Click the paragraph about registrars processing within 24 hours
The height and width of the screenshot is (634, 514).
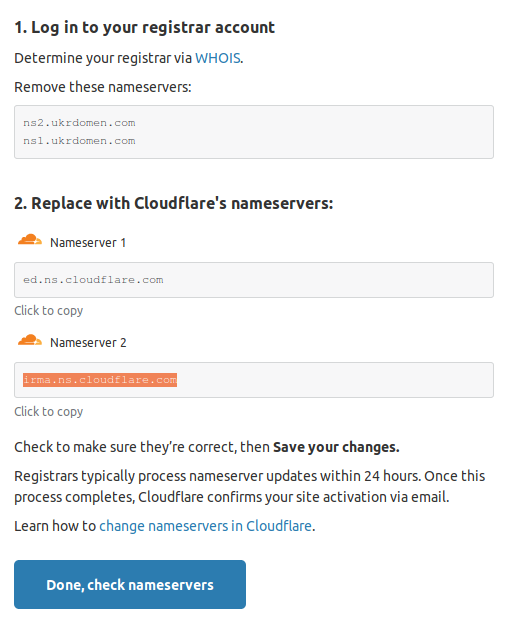coord(250,486)
